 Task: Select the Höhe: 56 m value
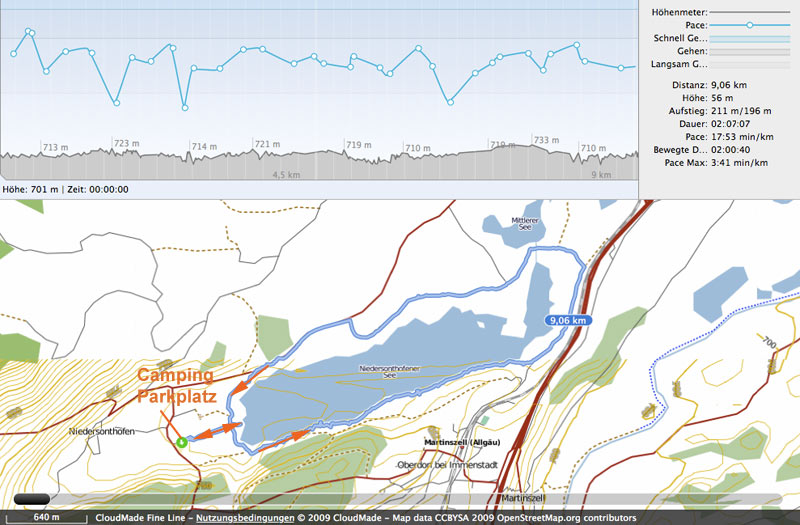point(722,98)
